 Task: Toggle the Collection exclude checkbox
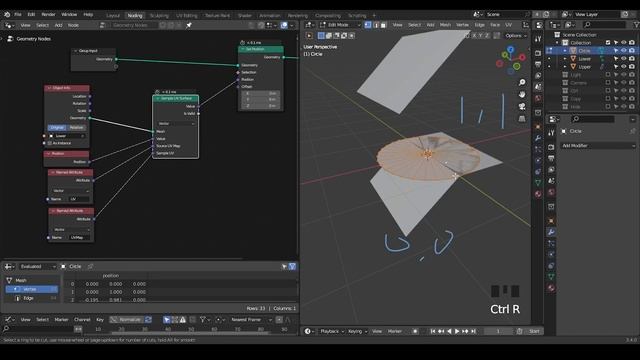point(608,42)
